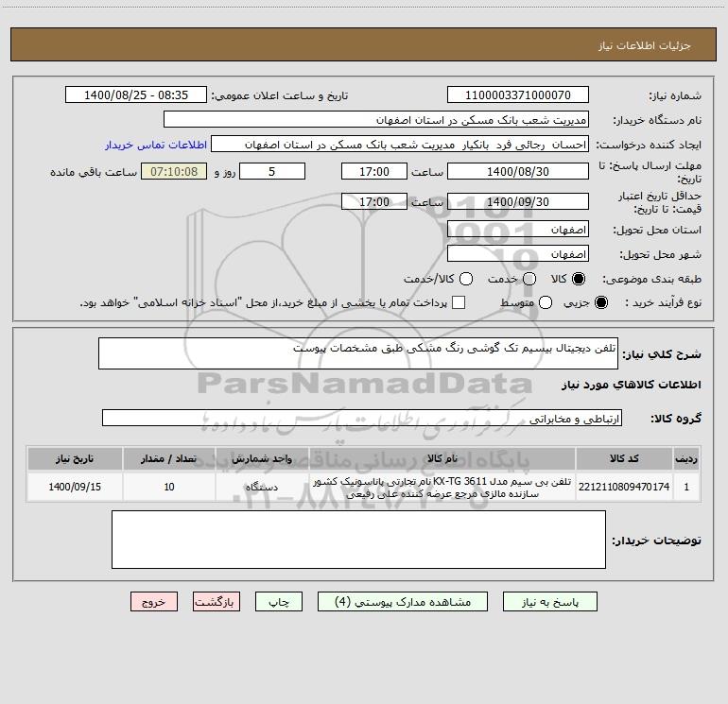Viewport: 728px width, 704px height.
Task: Click the کد کالا column header
Action: tap(624, 458)
